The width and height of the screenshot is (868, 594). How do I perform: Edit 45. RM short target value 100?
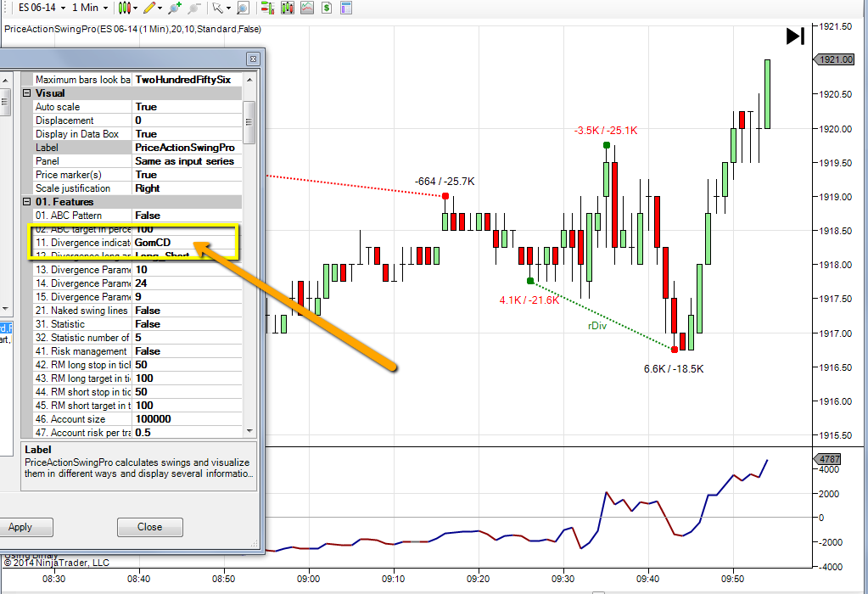point(188,406)
